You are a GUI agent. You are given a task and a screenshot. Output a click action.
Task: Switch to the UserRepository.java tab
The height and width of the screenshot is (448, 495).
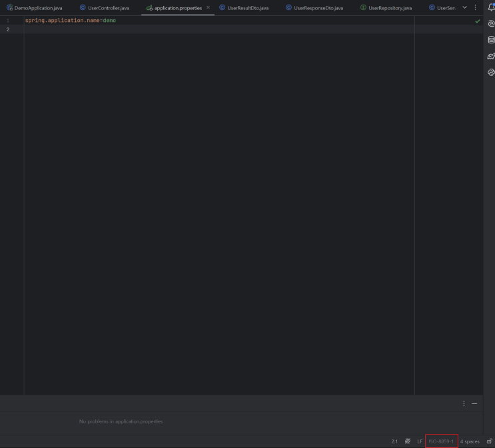click(386, 8)
